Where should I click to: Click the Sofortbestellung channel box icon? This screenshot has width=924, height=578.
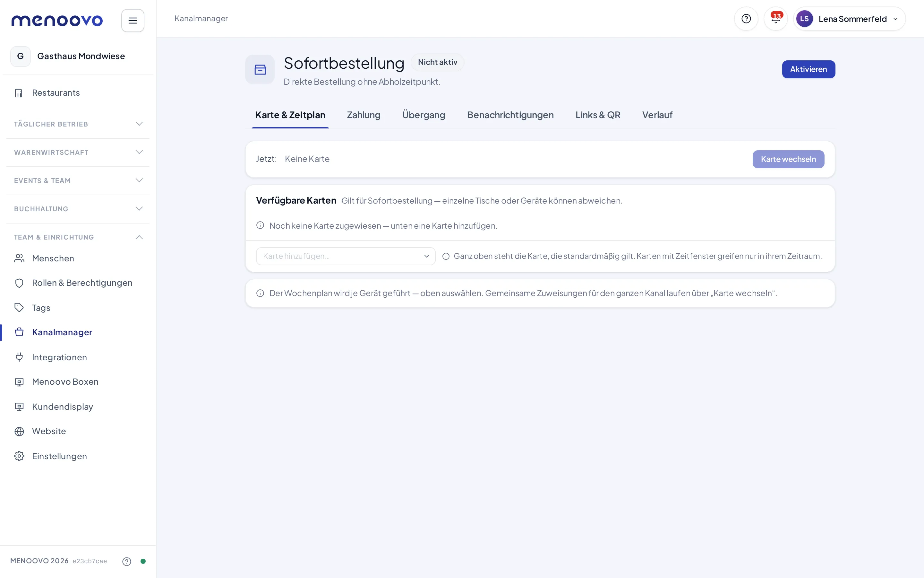pyautogui.click(x=260, y=69)
